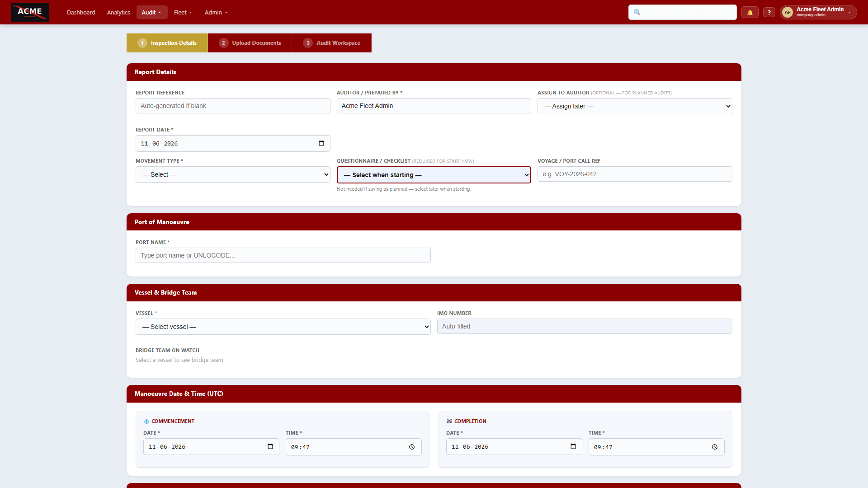Click the ACME logo

tap(30, 12)
